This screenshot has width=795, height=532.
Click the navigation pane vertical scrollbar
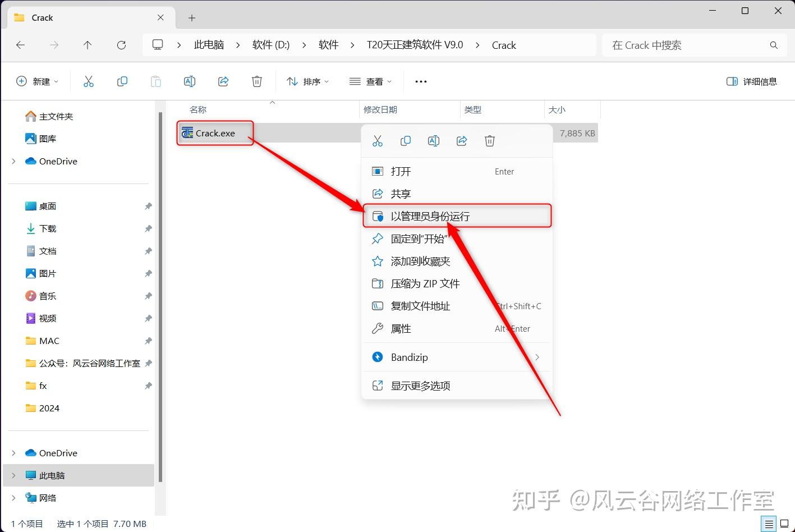pos(160,296)
